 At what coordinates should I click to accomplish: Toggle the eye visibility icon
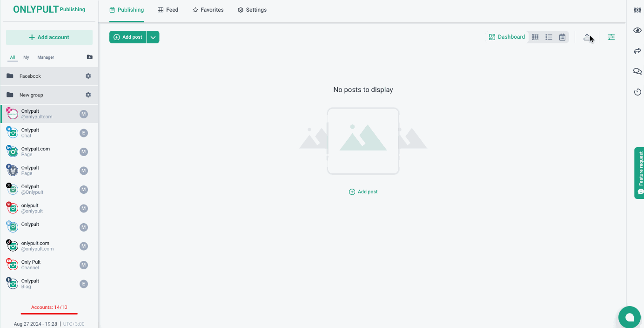tap(637, 30)
